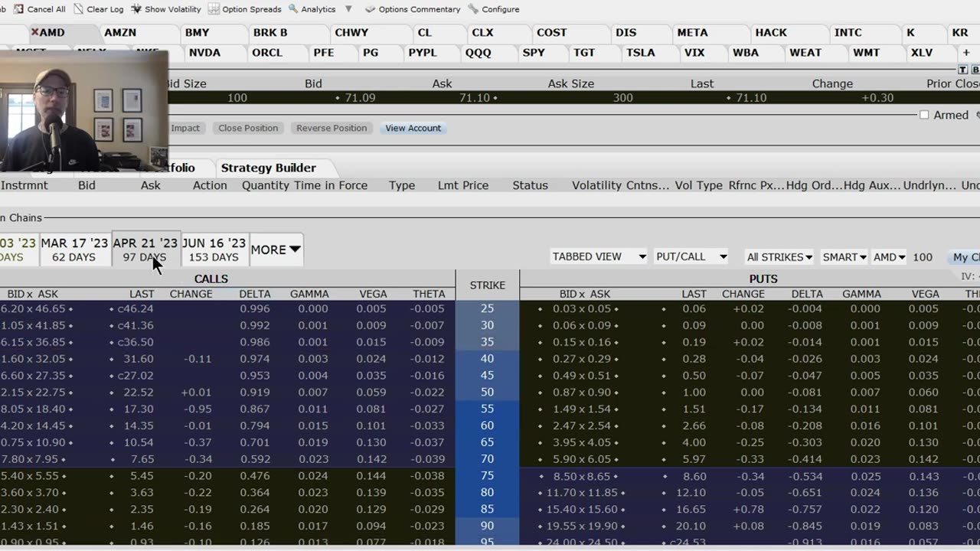The height and width of the screenshot is (551, 980).
Task: Select the MAR 17 '23 expiration
Action: pos(74,249)
